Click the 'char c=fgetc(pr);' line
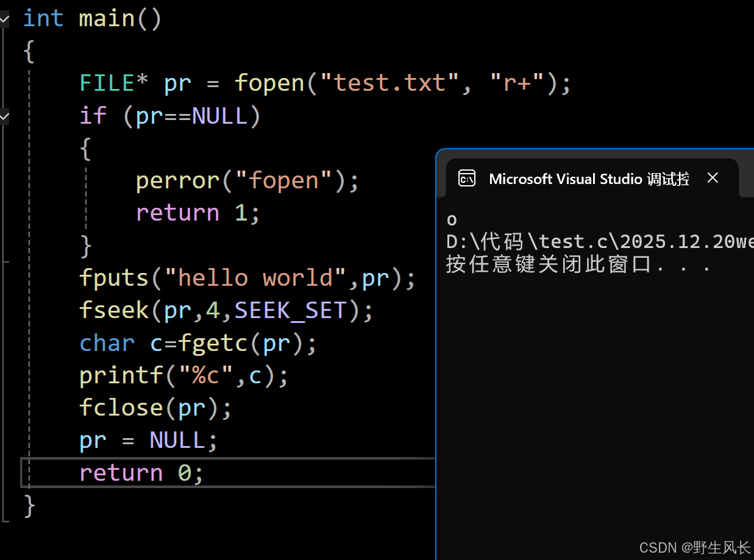The width and height of the screenshot is (754, 560). coord(198,343)
